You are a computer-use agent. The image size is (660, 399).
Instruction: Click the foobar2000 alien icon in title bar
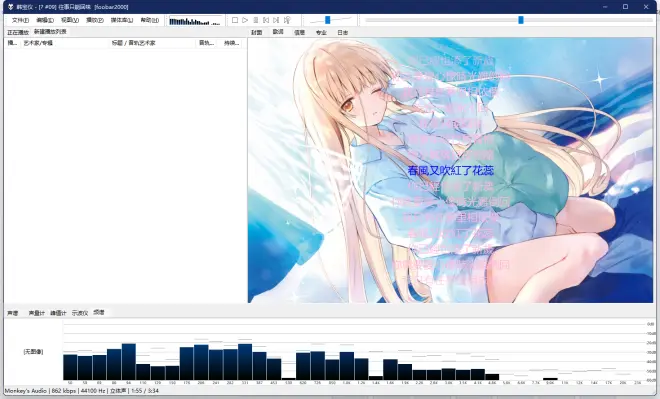click(11, 7)
